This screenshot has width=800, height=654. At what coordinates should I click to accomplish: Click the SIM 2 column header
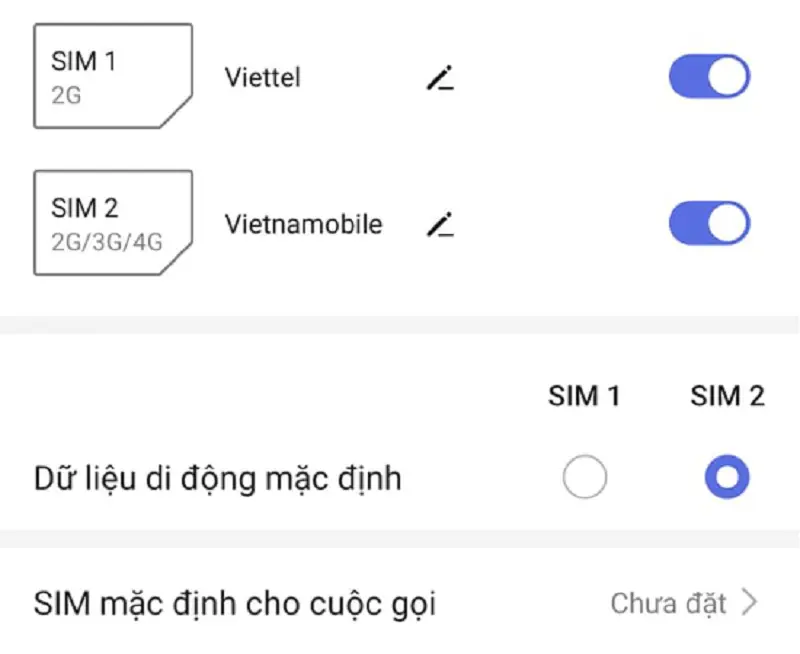tap(726, 396)
